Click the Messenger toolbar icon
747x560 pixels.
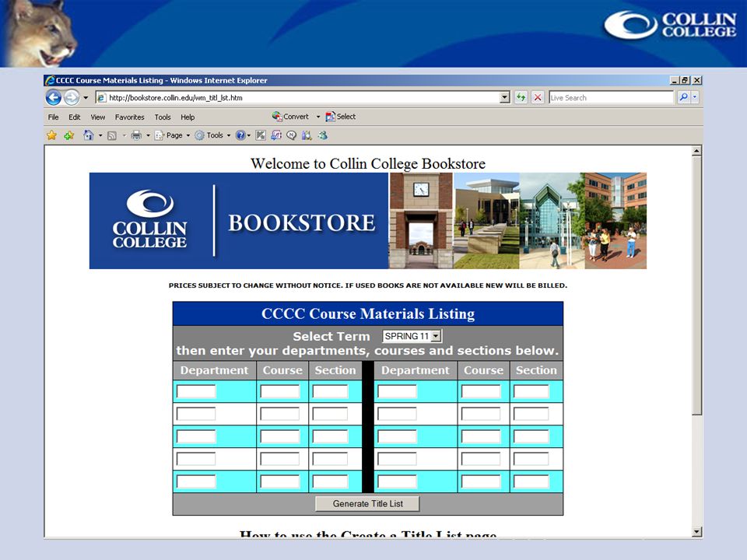pyautogui.click(x=323, y=135)
